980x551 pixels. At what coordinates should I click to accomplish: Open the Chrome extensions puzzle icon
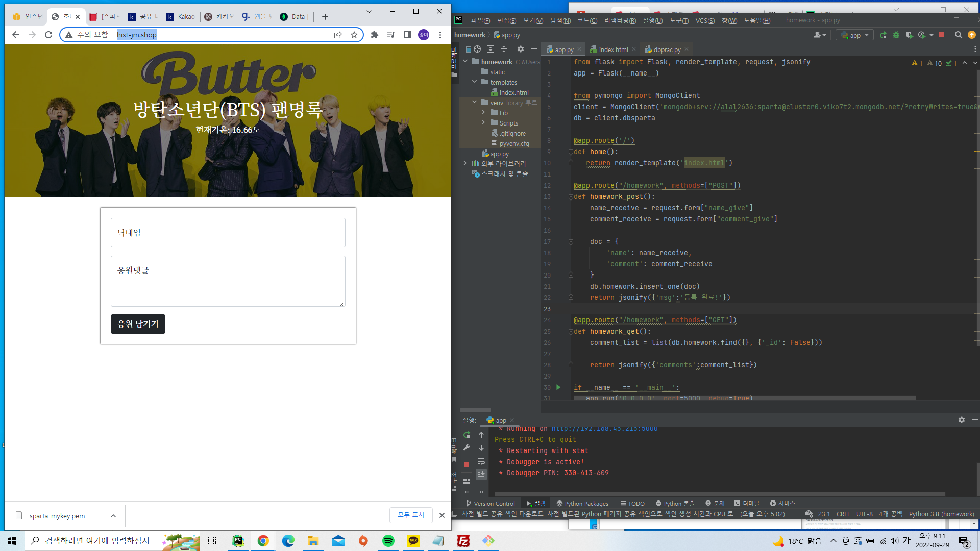coord(375,35)
